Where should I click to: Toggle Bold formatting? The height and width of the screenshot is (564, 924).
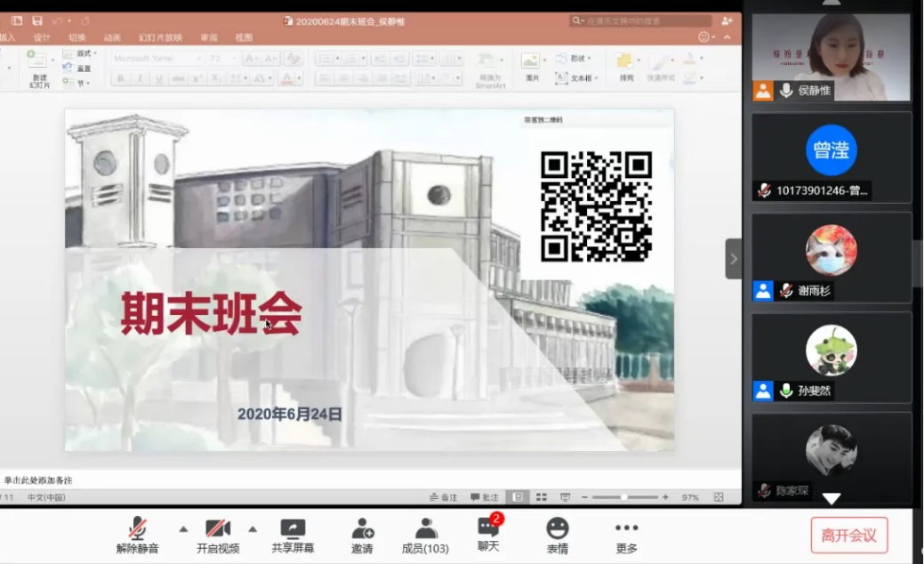pyautogui.click(x=121, y=78)
